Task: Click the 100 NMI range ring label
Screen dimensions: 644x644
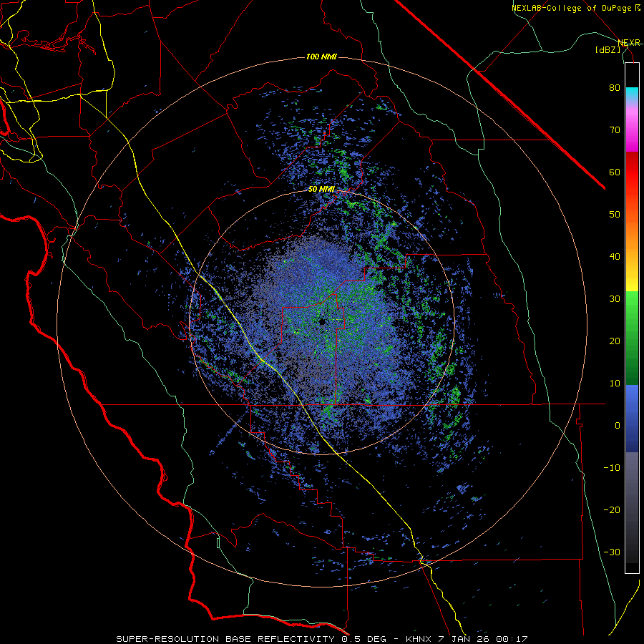Action: 321,57
